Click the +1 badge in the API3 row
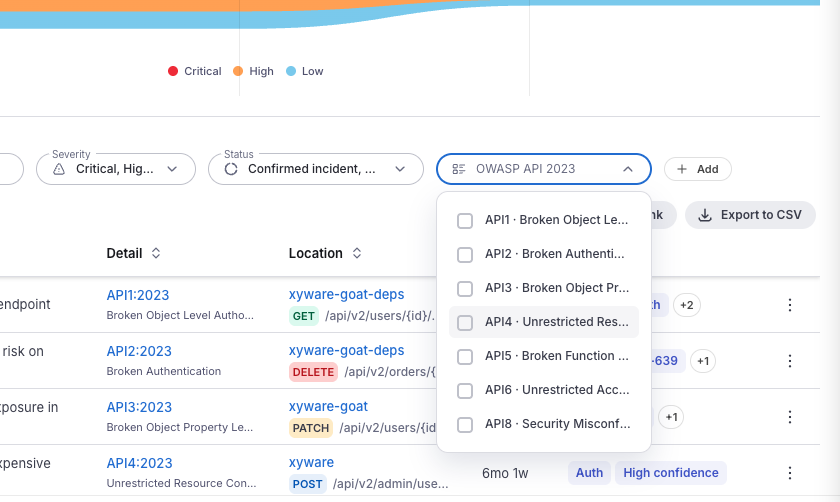 (671, 417)
